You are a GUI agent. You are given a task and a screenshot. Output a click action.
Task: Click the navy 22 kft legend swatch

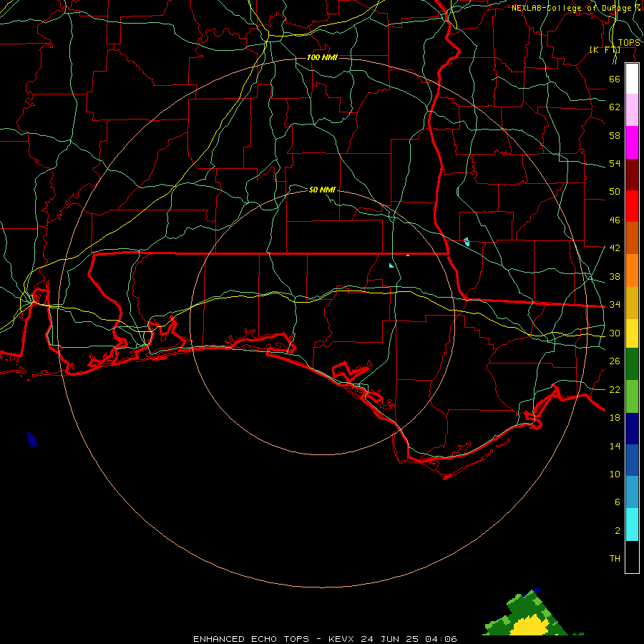(x=632, y=429)
